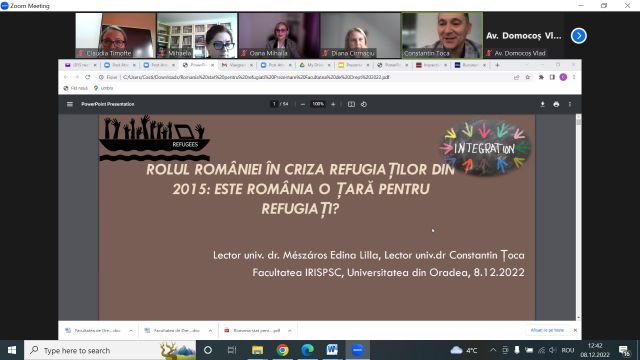Zoom in the PDF with plus icon
This screenshot has width=640, height=360.
(x=333, y=104)
